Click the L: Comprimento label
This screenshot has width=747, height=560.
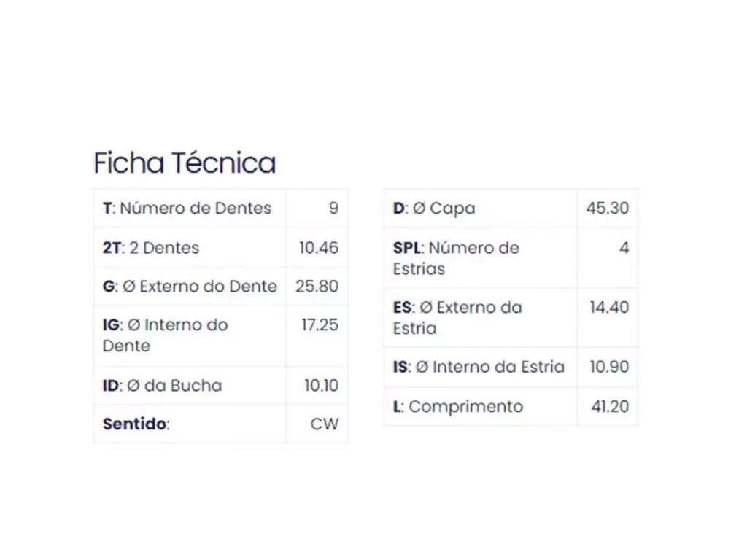[458, 407]
